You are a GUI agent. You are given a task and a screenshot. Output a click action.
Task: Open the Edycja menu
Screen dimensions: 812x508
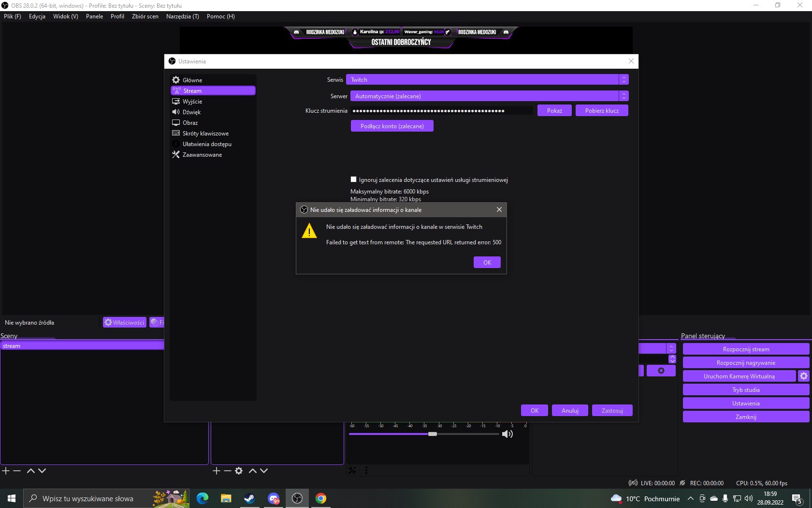click(x=37, y=16)
